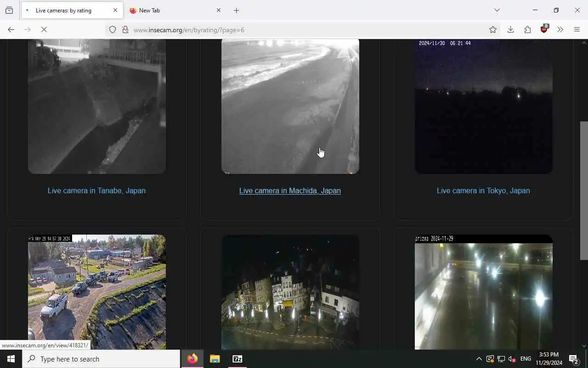The image size is (588, 368).
Task: Show more toolbar tools overflow
Action: [x=560, y=29]
